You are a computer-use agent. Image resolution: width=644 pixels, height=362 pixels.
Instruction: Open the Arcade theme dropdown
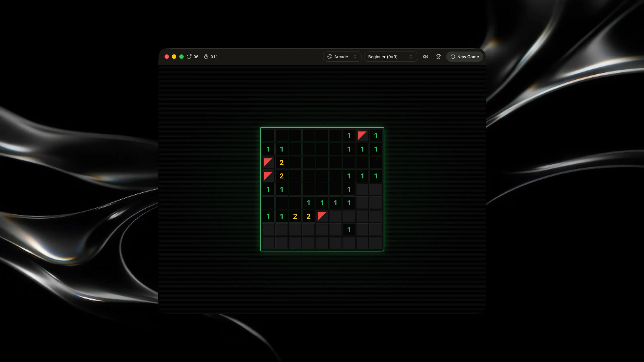[x=342, y=57]
